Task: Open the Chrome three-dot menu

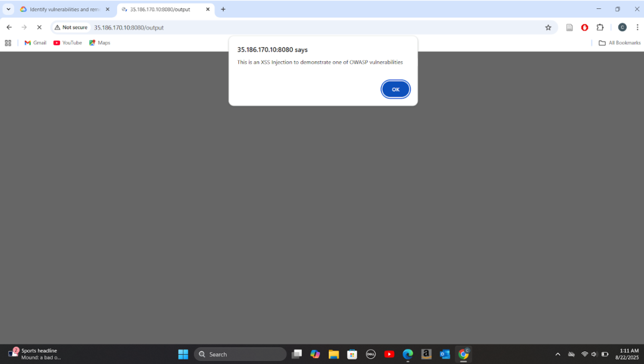Action: (637, 27)
